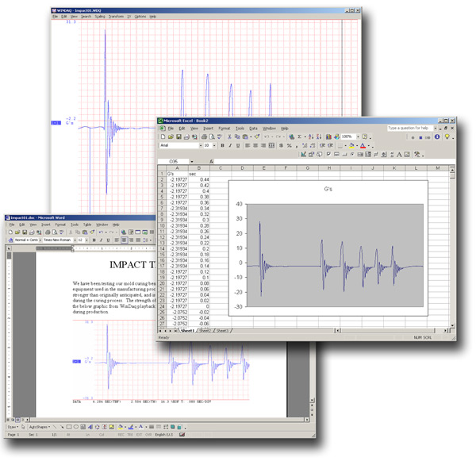The width and height of the screenshot is (476, 461).
Task: Select column A header in Excel
Action: pyautogui.click(x=177, y=168)
